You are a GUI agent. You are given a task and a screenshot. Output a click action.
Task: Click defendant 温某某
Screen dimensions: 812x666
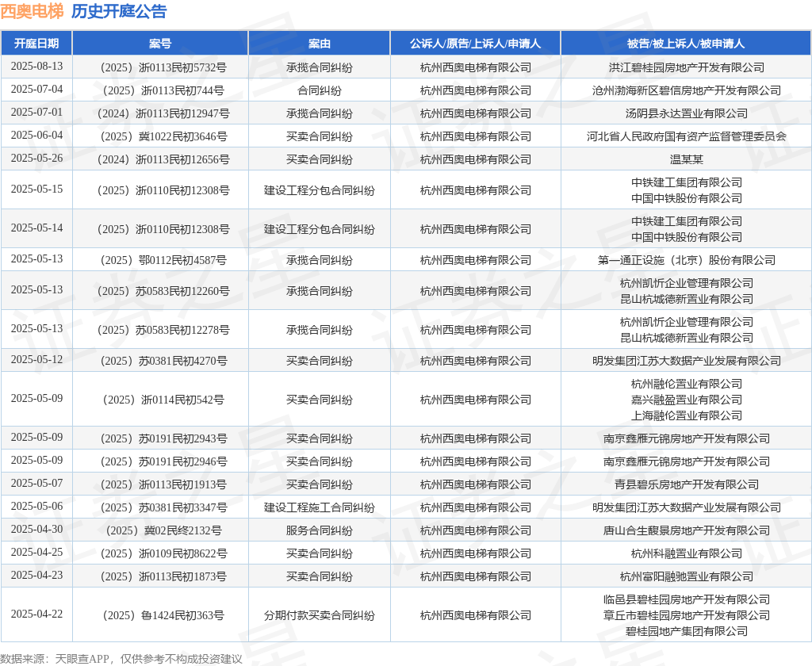click(x=687, y=159)
